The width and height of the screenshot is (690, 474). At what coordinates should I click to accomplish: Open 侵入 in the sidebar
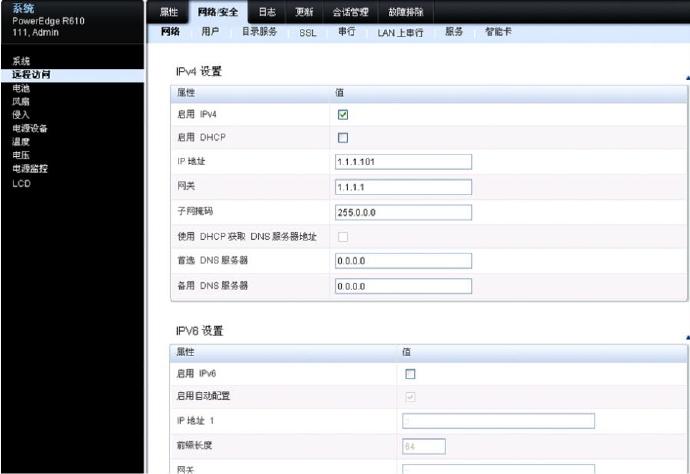pyautogui.click(x=21, y=115)
